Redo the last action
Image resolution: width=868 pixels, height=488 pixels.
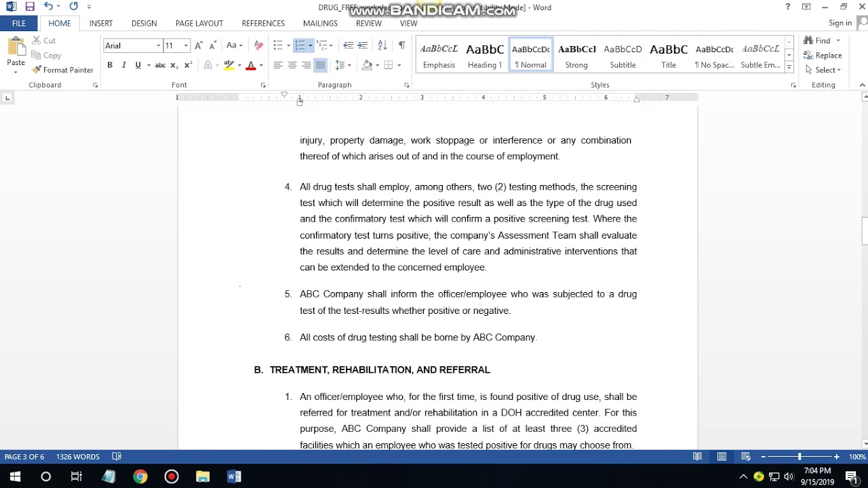pos(73,7)
